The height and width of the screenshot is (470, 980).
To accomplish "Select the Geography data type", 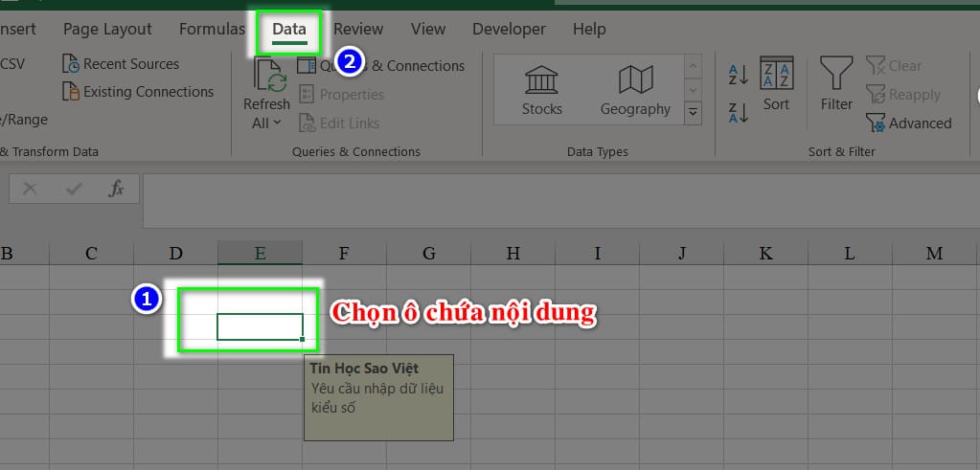I will [x=635, y=91].
